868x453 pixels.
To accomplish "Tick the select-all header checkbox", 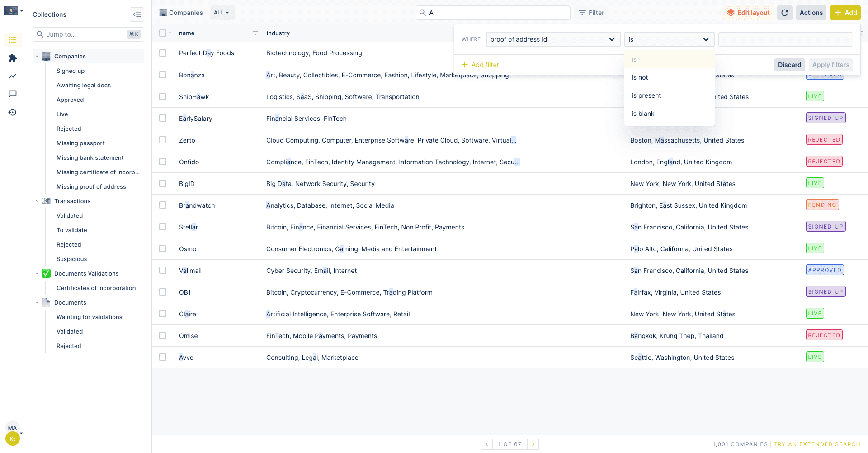I will click(163, 33).
